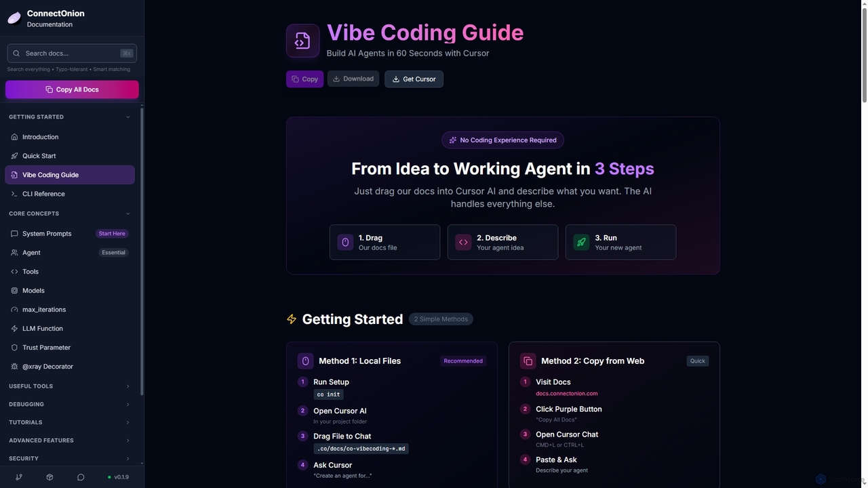Click the rocket icon in the 3. Run card

coord(581,242)
